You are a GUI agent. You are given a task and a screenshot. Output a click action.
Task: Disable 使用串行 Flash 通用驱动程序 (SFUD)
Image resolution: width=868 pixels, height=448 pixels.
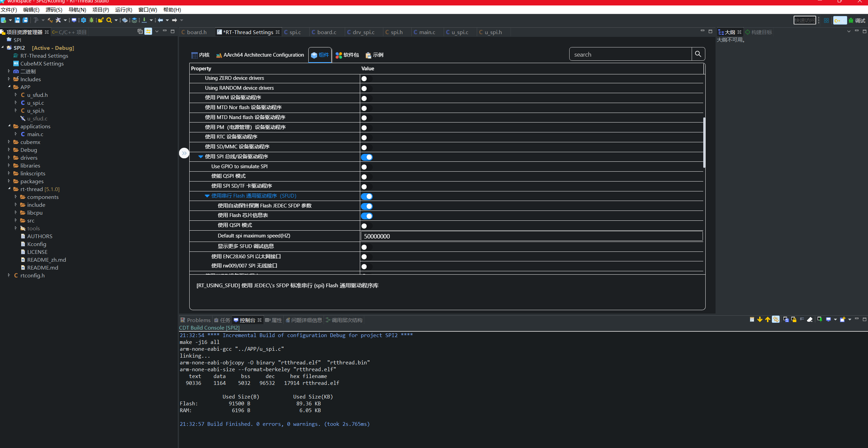[367, 196]
